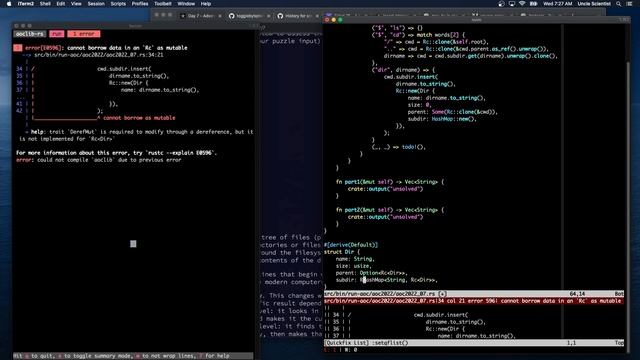The image size is (640, 360).
Task: Click the display mirroring icon in menu bar
Action: pyautogui.click(x=511, y=4)
